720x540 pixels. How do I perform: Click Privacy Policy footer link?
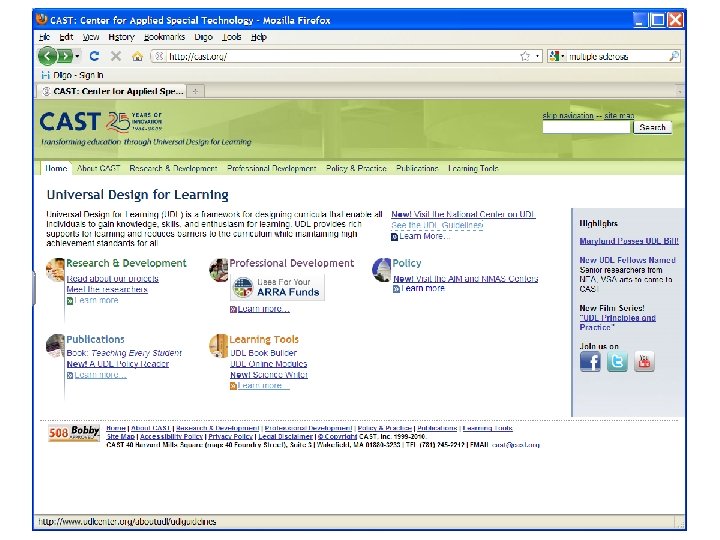point(231,436)
